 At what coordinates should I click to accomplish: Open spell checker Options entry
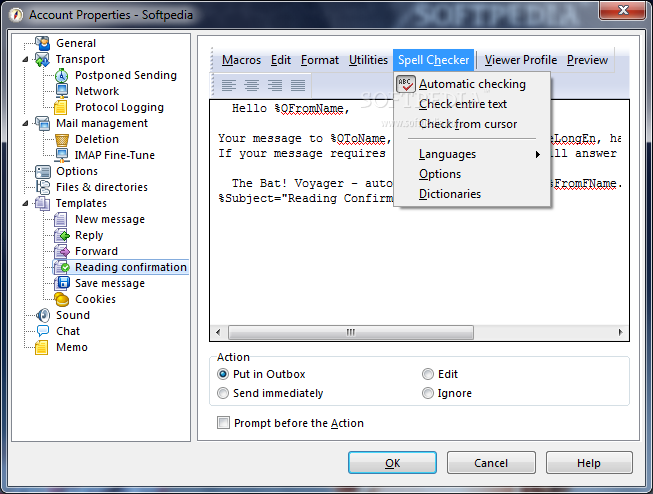[x=472, y=174]
